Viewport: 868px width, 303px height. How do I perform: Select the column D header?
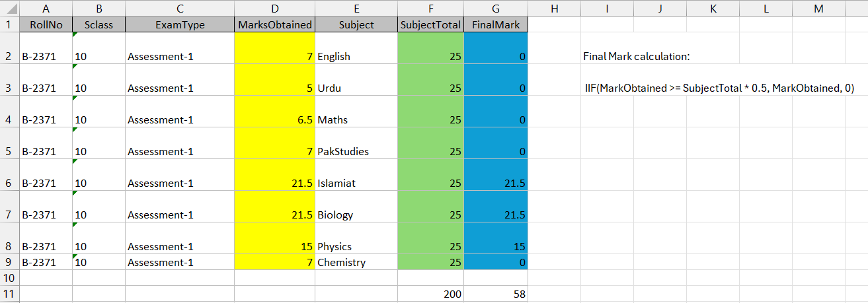274,9
